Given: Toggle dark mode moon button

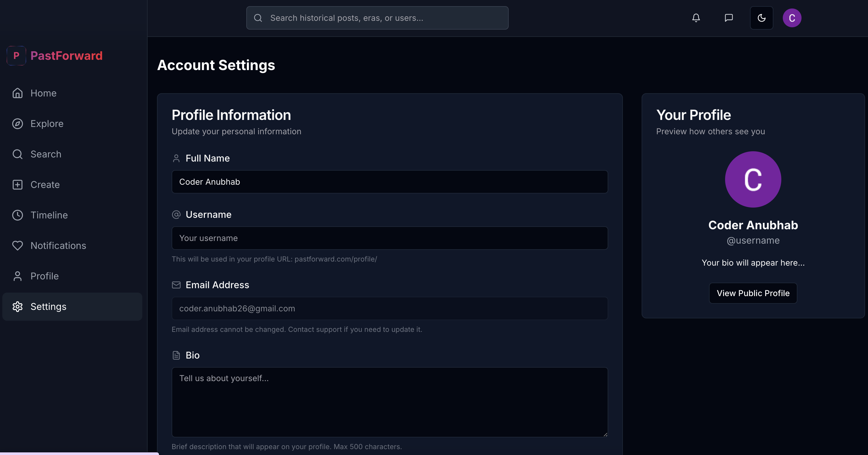Looking at the screenshot, I should tap(761, 18).
